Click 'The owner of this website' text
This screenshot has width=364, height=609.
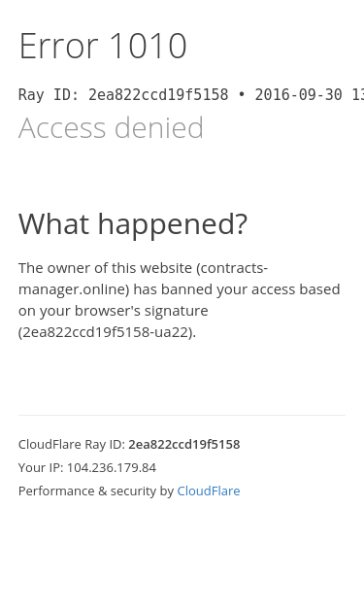coord(105,268)
